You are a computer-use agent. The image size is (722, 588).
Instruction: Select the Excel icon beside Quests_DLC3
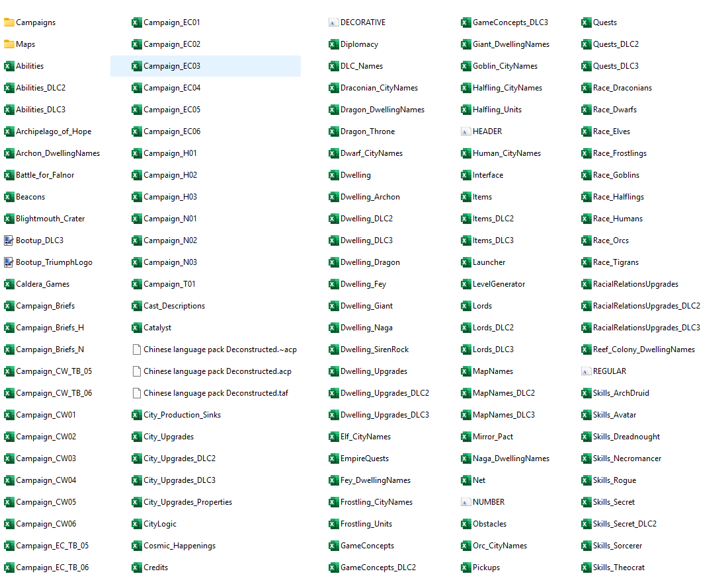[586, 66]
